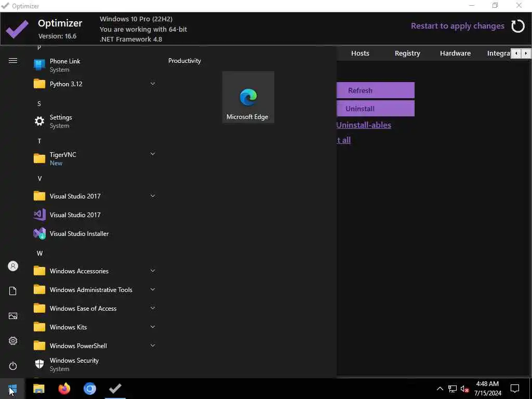
Task: Click the Productivity group heading
Action: click(x=184, y=61)
